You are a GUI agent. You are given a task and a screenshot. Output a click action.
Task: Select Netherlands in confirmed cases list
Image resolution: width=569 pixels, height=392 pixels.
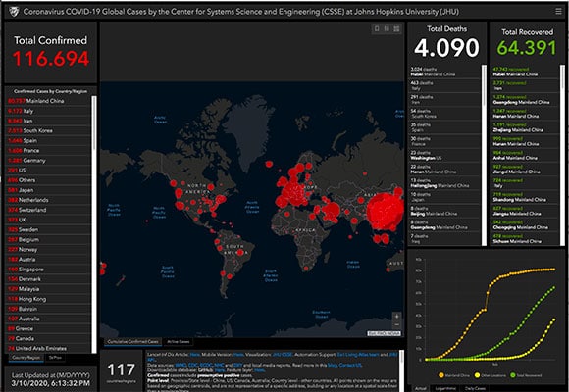48,200
